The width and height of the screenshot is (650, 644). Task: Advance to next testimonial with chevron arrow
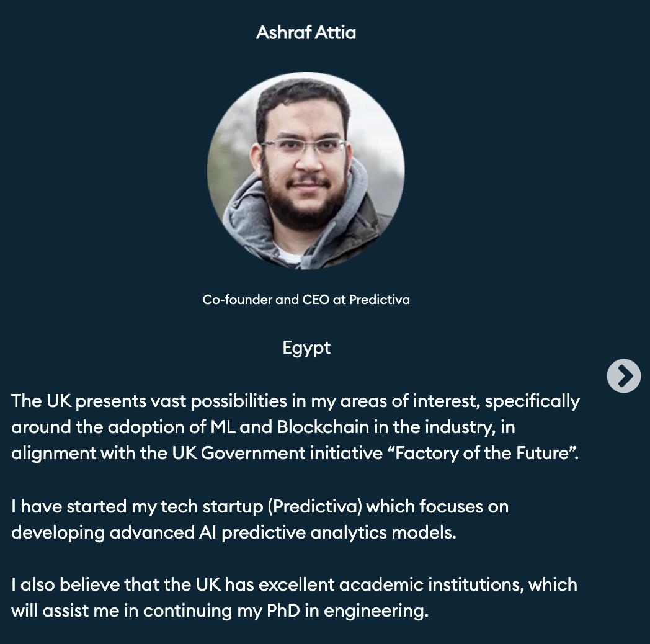[623, 376]
